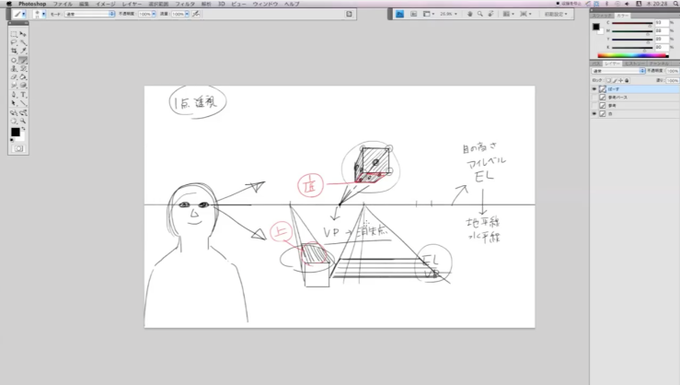This screenshot has width=680, height=385.
Task: Select the 3D Rotate tool
Action: [14, 113]
